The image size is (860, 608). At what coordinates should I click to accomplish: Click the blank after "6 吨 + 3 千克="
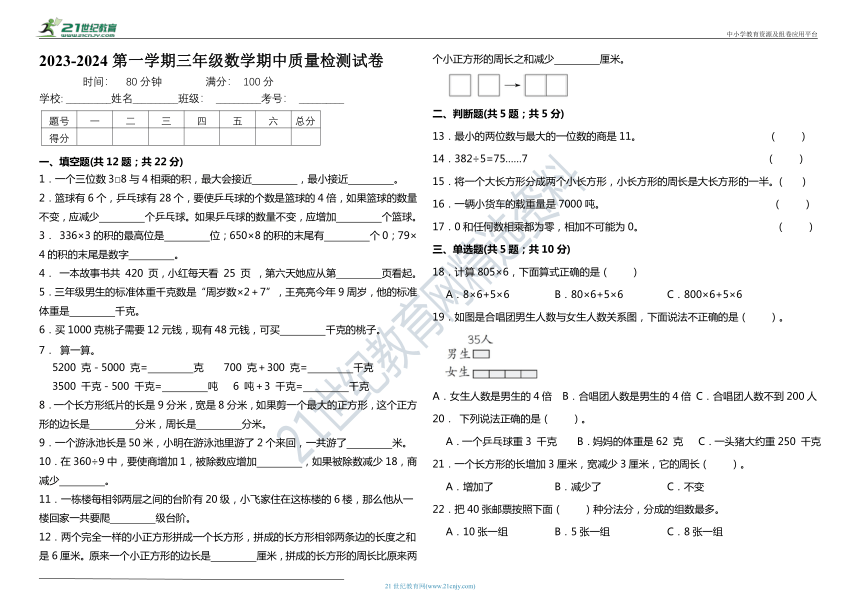pos(326,389)
